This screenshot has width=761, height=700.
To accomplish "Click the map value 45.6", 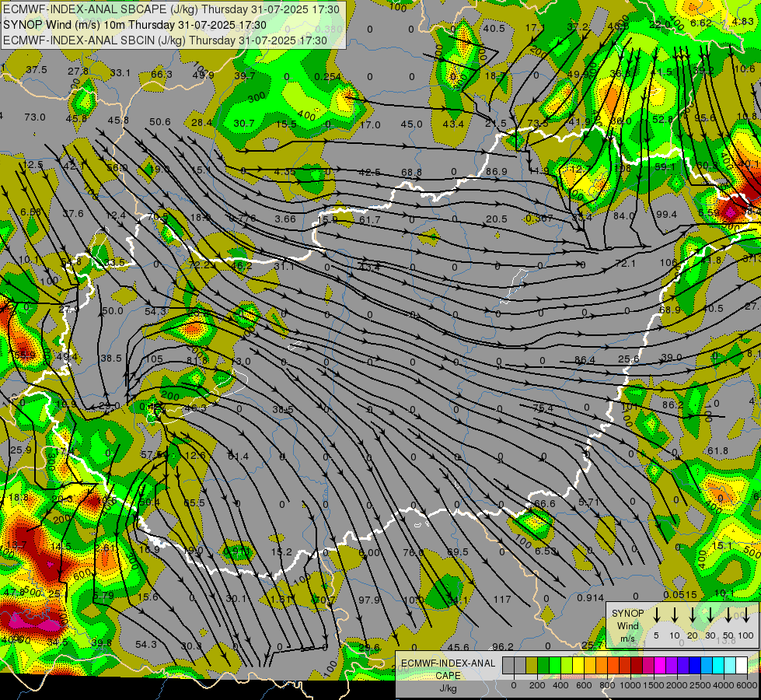I will 458,647.
